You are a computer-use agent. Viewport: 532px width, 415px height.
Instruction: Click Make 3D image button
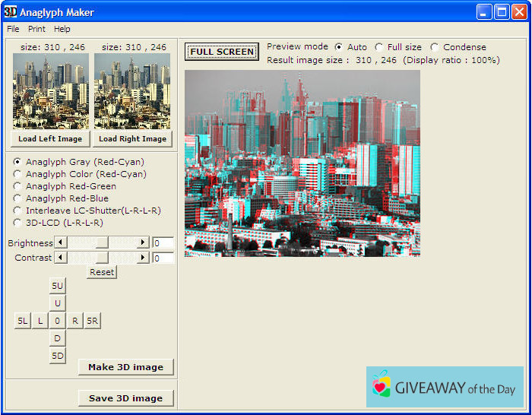(125, 367)
